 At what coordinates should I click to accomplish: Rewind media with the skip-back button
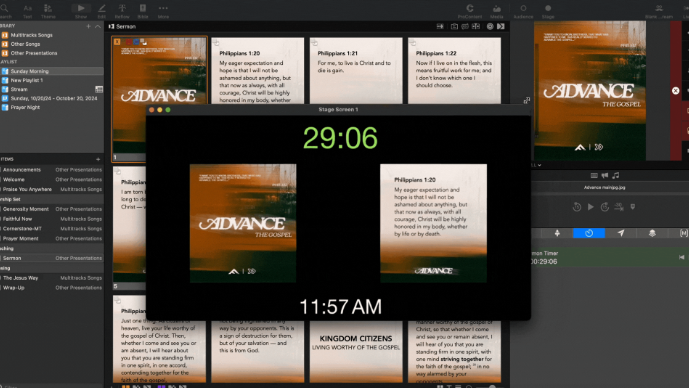[577, 207]
